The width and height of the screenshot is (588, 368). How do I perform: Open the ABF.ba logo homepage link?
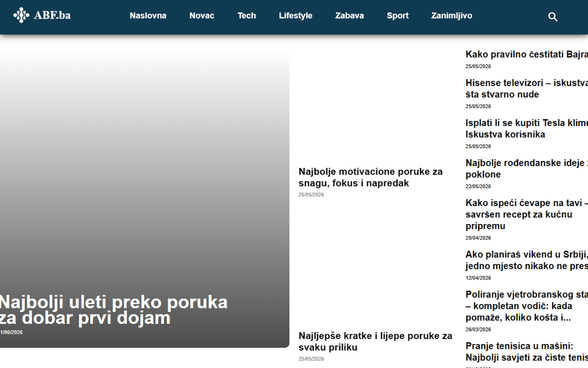coord(42,15)
